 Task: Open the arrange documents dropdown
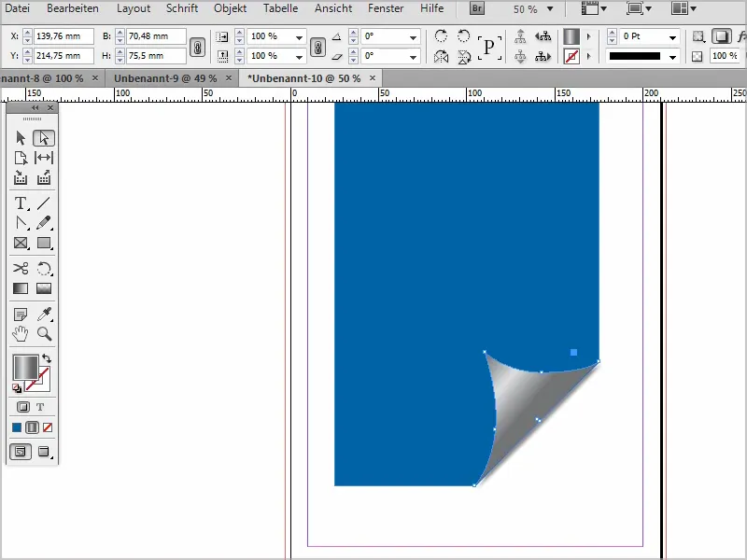(684, 8)
